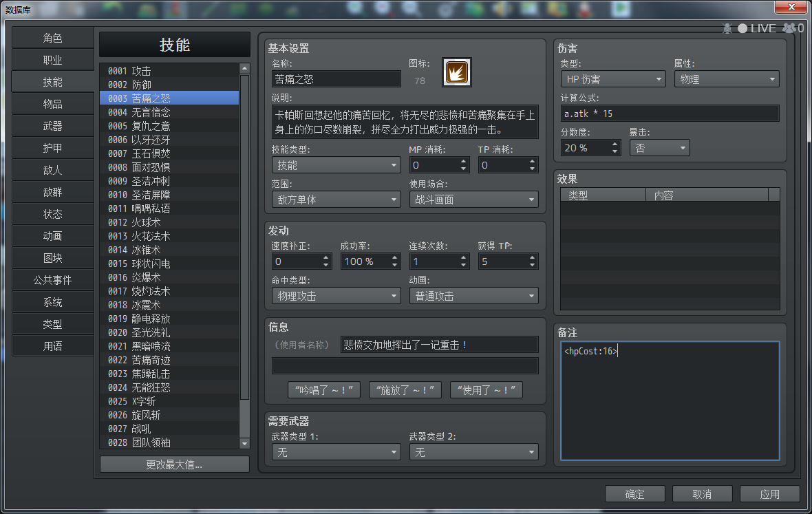Insert the “使用了～！” message template
Image resolution: width=812 pixels, height=514 pixels.
tap(487, 389)
